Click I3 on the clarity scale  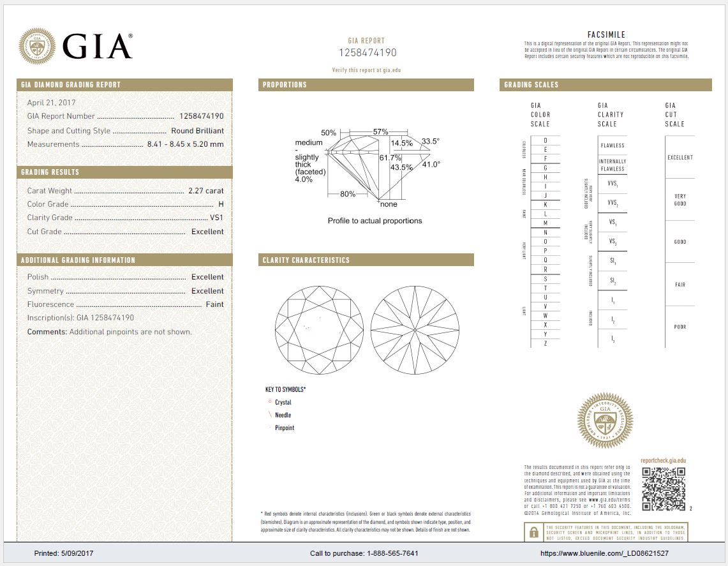tap(613, 339)
